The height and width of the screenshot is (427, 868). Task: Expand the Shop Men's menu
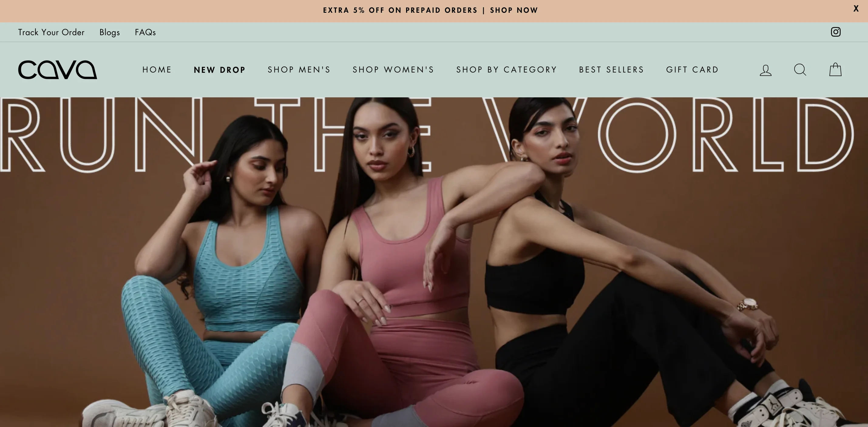299,70
